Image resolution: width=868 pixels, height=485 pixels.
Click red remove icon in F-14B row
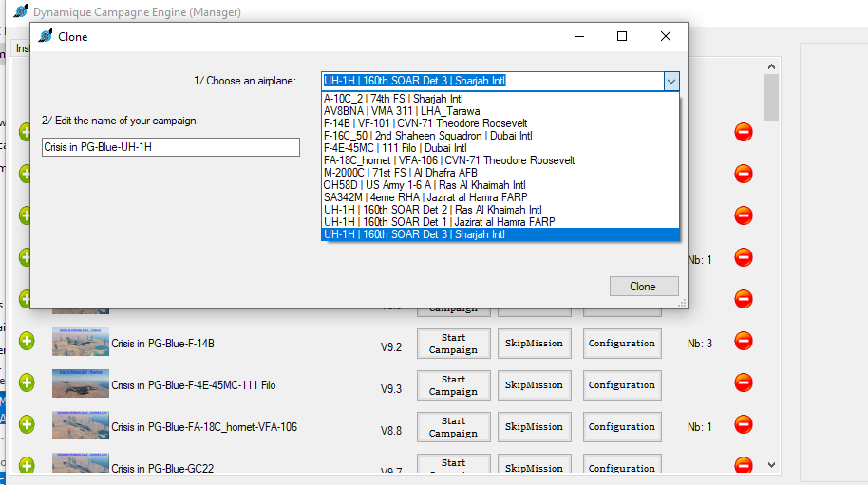(x=744, y=342)
